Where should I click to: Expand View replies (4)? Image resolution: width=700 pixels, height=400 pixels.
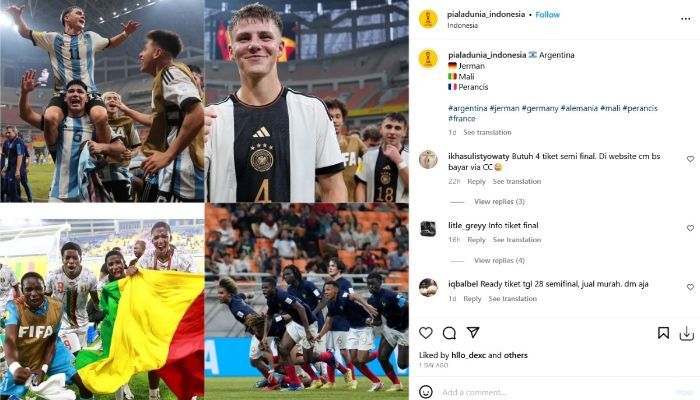click(x=499, y=260)
